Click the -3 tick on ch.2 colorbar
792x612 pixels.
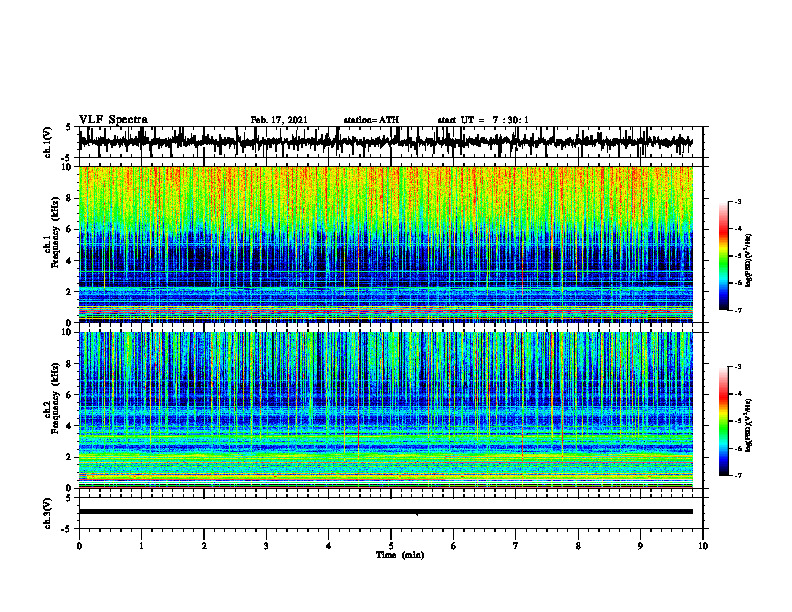[738, 367]
